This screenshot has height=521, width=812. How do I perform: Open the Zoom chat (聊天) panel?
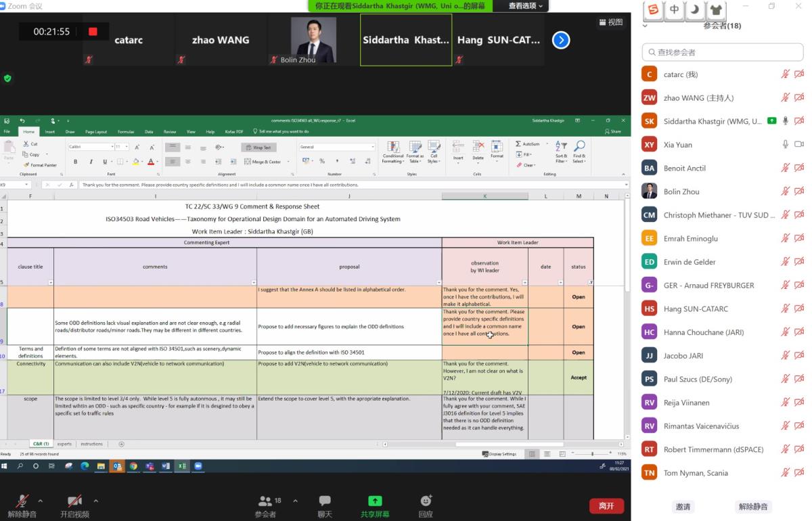(325, 505)
